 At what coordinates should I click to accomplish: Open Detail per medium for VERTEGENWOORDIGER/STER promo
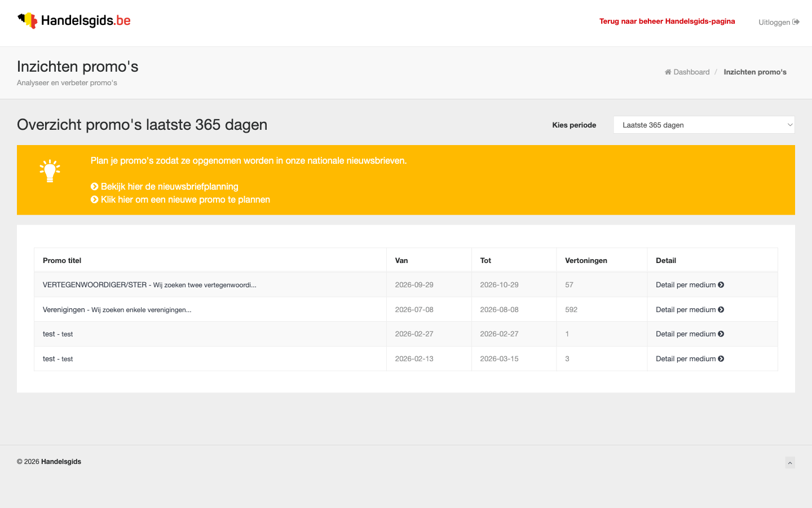point(690,285)
